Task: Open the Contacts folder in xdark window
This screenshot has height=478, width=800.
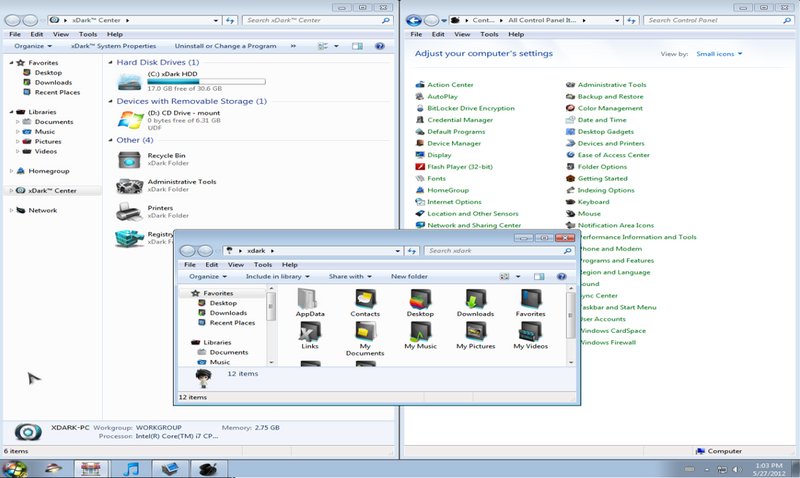Action: [x=365, y=298]
